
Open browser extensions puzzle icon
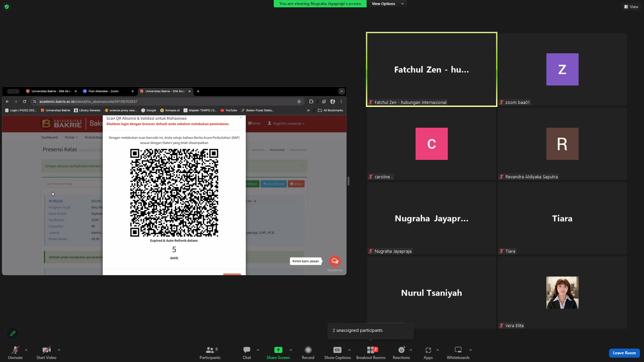tap(311, 102)
